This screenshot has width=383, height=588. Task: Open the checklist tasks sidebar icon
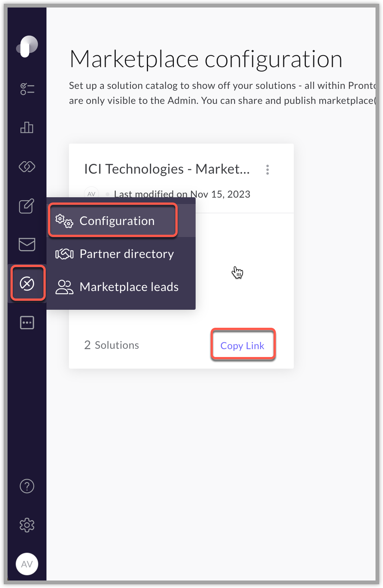tap(27, 89)
